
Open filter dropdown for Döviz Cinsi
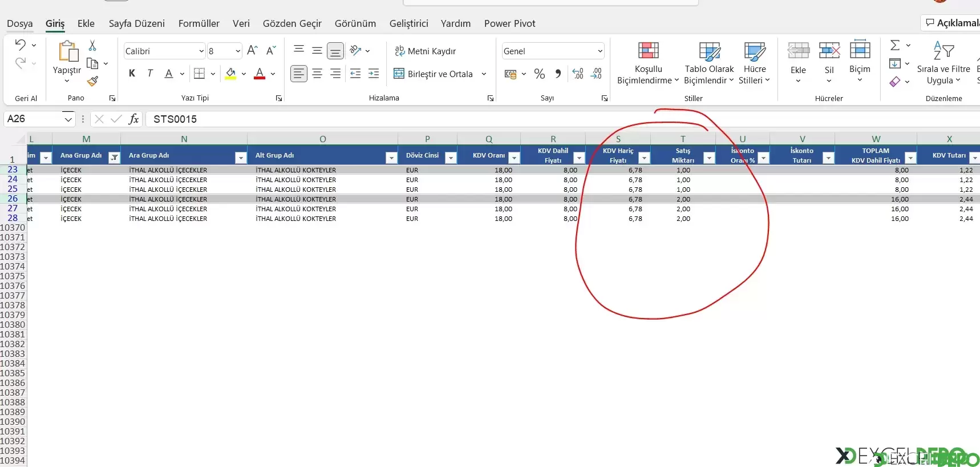click(451, 158)
